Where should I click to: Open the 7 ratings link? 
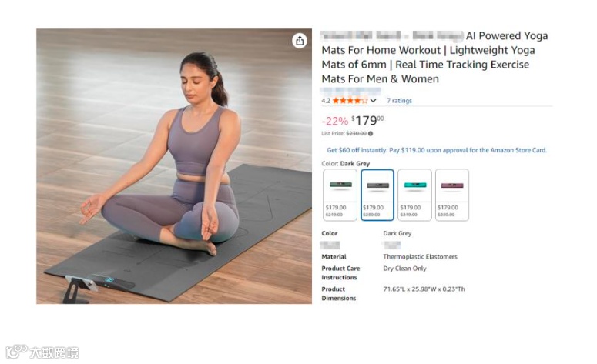399,100
